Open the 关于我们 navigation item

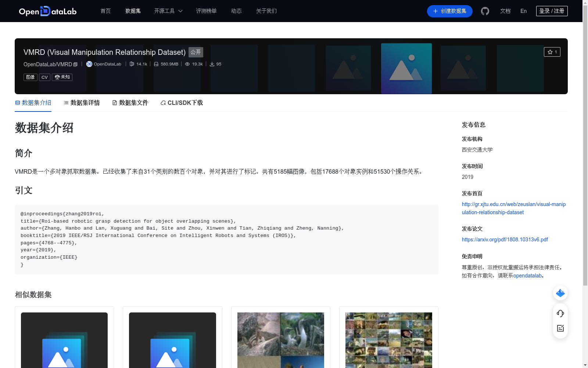tap(266, 11)
